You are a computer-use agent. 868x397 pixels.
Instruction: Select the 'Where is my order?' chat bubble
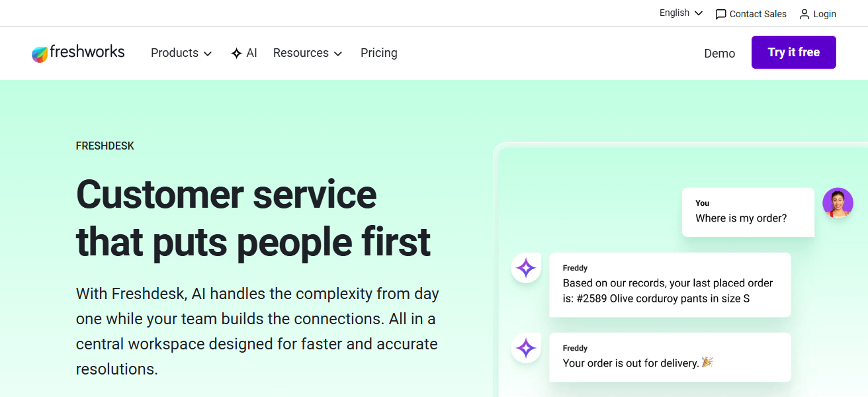(x=748, y=212)
